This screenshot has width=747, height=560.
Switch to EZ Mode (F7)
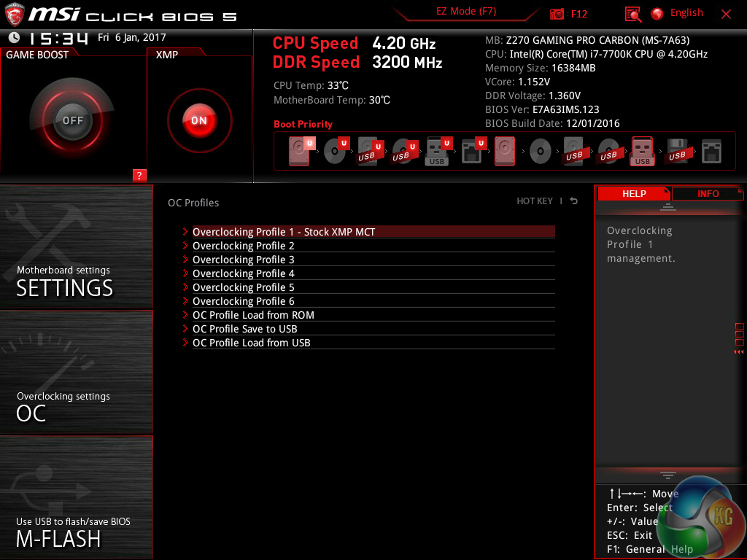point(466,12)
